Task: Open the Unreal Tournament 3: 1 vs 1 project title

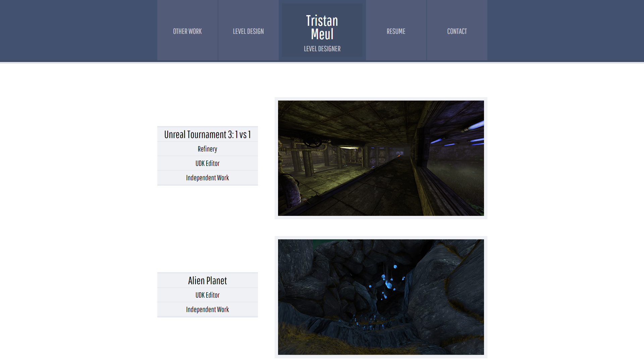Action: coord(208,134)
